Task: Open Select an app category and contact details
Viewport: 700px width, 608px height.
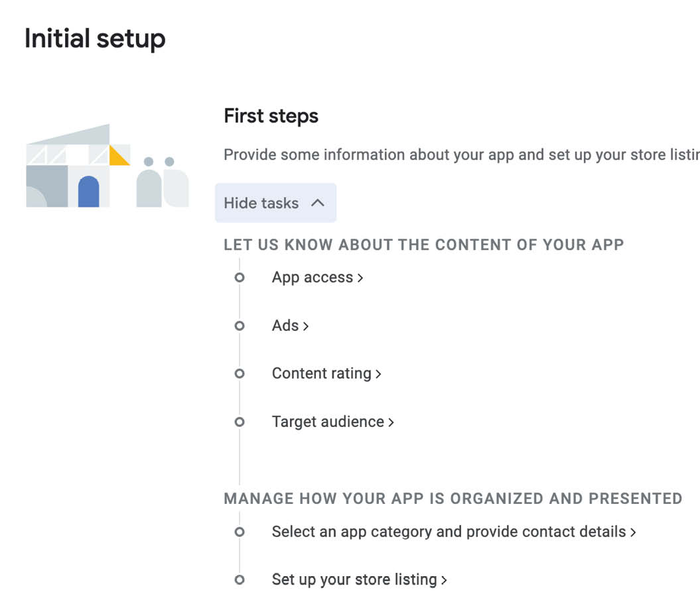Action: (454, 532)
